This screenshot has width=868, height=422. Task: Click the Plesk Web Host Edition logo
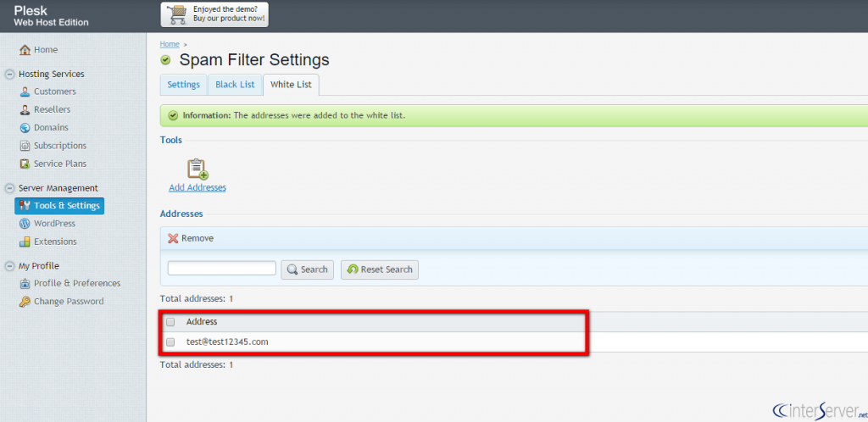click(51, 16)
